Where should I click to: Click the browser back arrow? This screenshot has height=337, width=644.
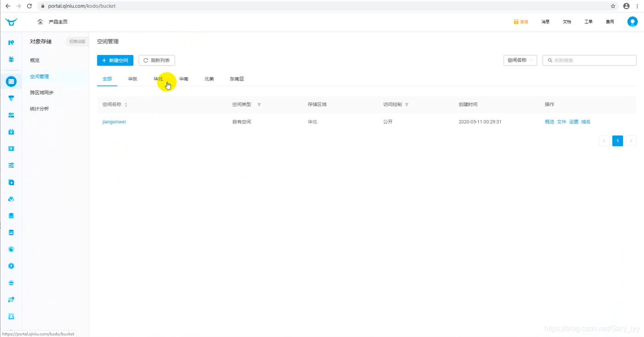pos(7,6)
